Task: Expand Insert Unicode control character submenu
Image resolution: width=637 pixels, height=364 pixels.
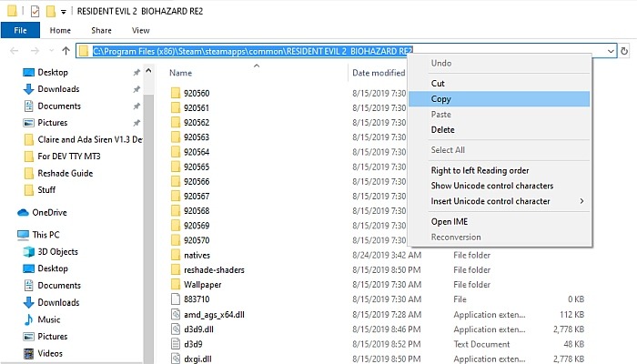Action: 499,201
